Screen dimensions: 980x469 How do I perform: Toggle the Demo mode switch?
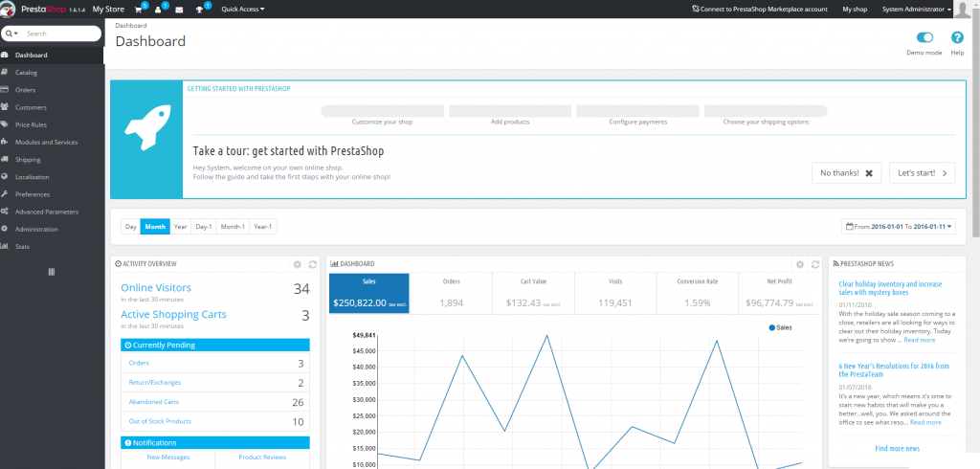(924, 37)
